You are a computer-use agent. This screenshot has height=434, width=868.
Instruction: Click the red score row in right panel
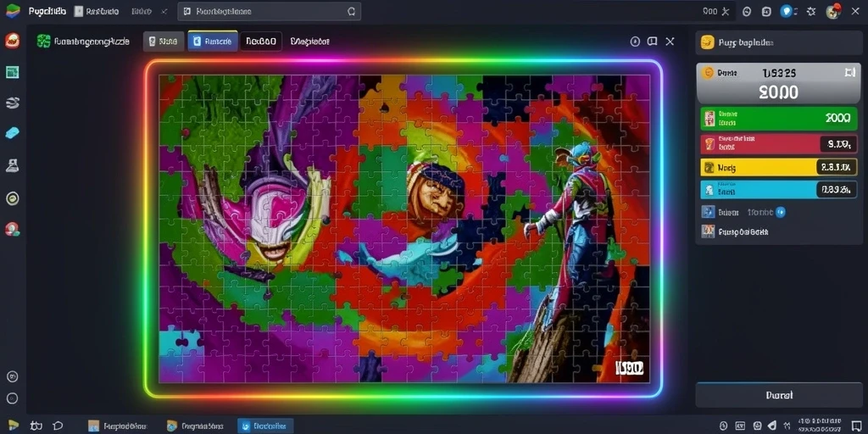click(x=778, y=144)
